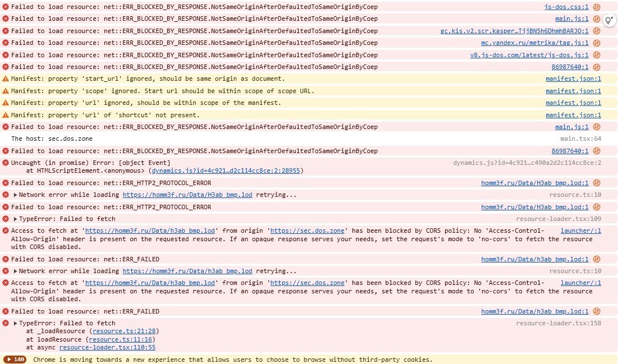Expand the 140 grouped warnings badge
This screenshot has width=618, height=364.
(x=15, y=360)
